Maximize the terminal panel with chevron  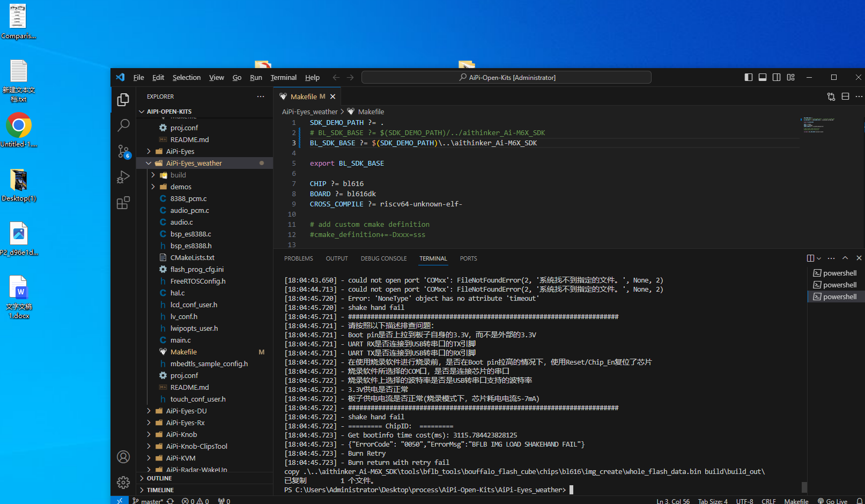coord(845,258)
